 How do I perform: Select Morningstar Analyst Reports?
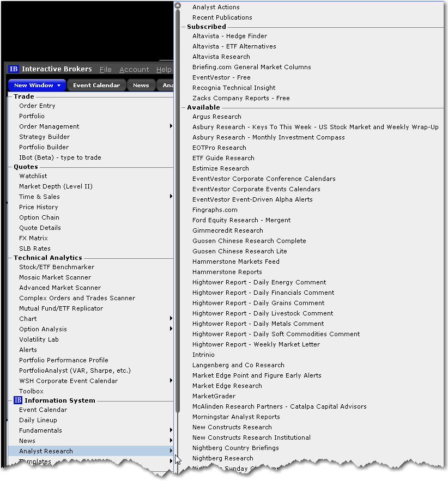[x=236, y=417]
